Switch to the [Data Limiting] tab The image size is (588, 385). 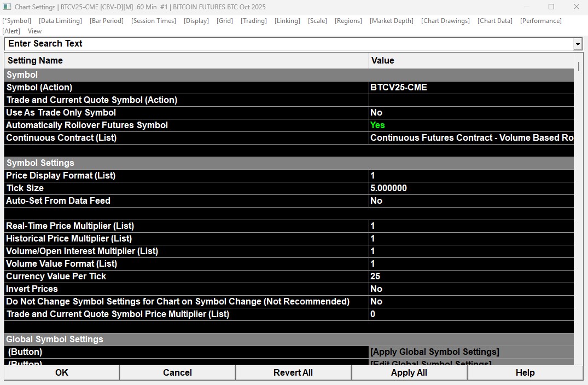60,21
